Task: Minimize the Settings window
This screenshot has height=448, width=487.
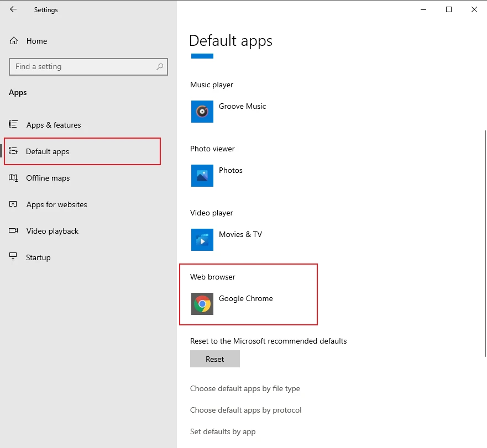Action: click(x=423, y=9)
